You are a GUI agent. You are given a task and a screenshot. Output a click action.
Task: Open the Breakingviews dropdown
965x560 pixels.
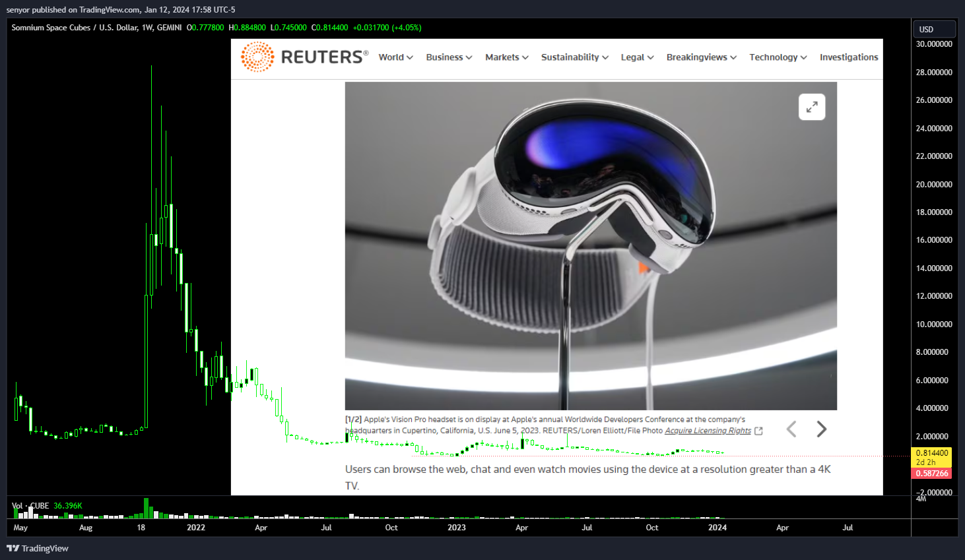click(x=702, y=57)
